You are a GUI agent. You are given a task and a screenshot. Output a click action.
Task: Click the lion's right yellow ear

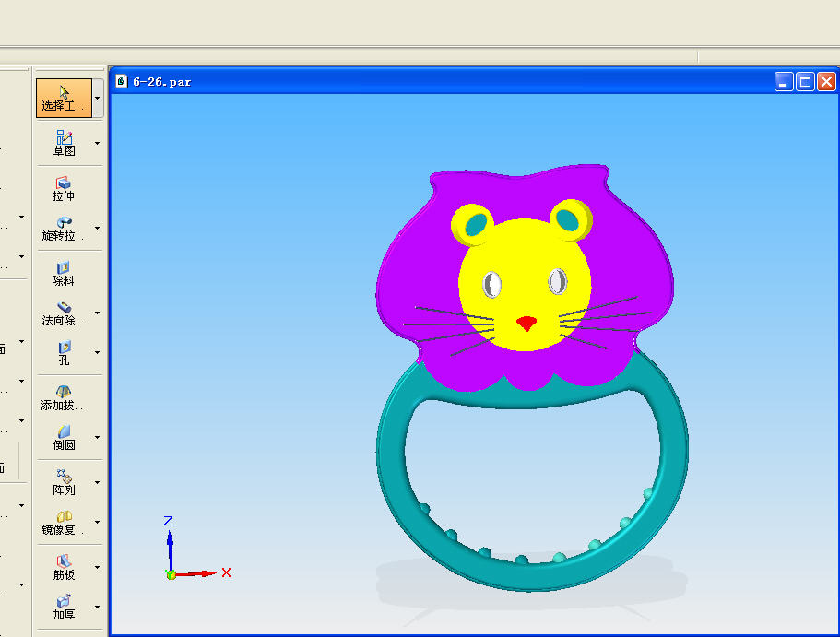tap(570, 219)
